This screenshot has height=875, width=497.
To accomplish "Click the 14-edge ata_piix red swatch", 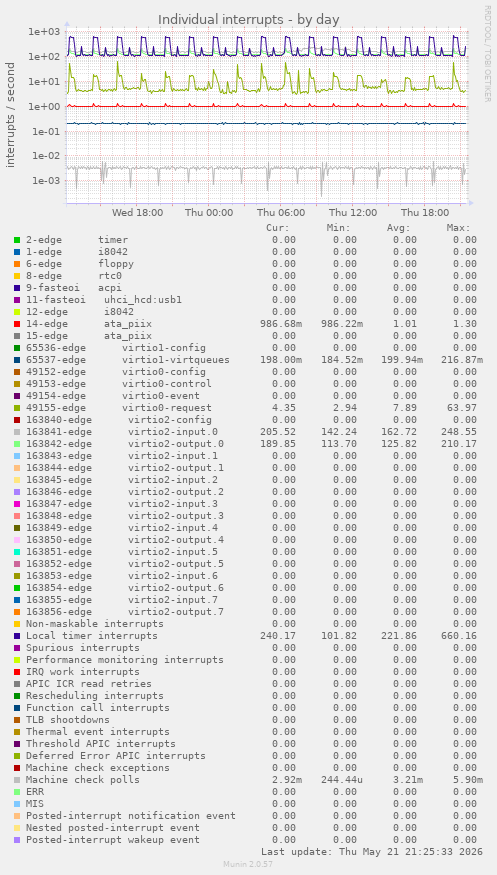I will pos(17,324).
